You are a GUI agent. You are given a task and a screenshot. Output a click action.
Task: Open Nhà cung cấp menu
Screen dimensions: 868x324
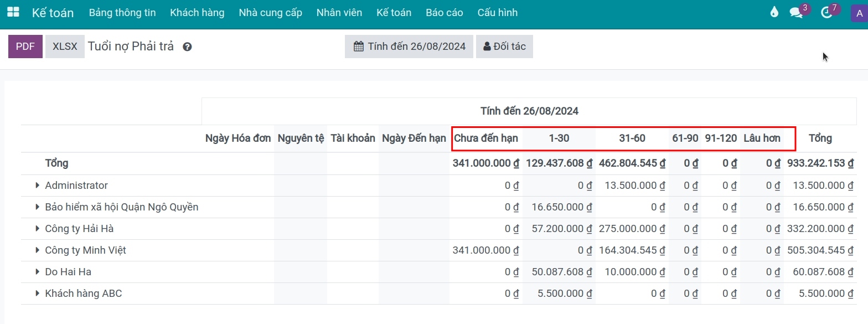(271, 12)
